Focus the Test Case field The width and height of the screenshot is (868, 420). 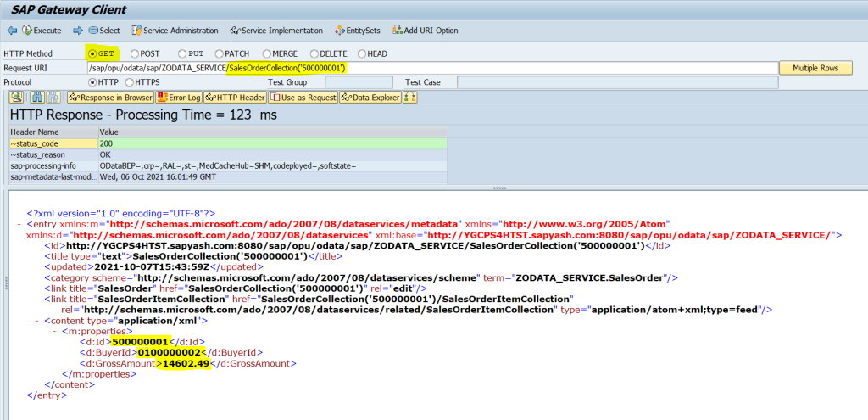pos(617,82)
